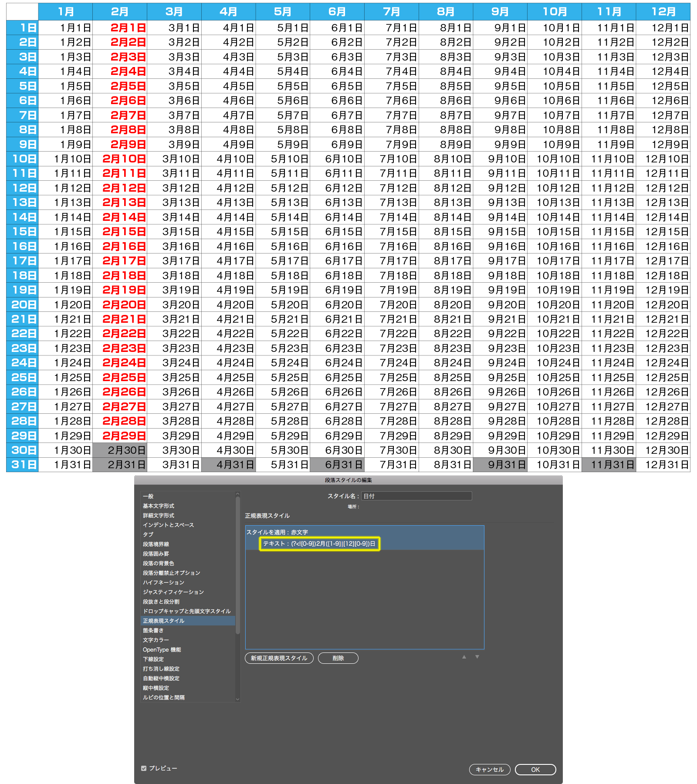Toggle the プレビュー checkbox
Screen dimensions: 697x784
point(144,768)
